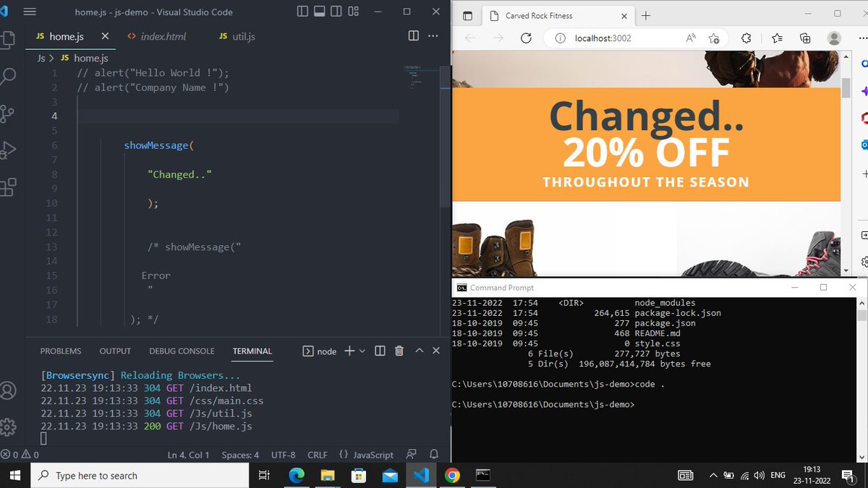Open Edge Extensions puzzle icon
The width and height of the screenshot is (868, 488).
[x=746, y=38]
